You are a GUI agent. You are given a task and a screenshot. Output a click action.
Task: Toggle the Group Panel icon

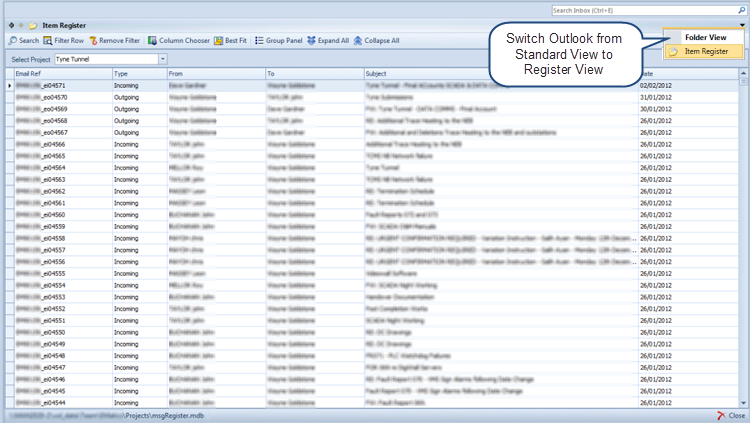259,41
